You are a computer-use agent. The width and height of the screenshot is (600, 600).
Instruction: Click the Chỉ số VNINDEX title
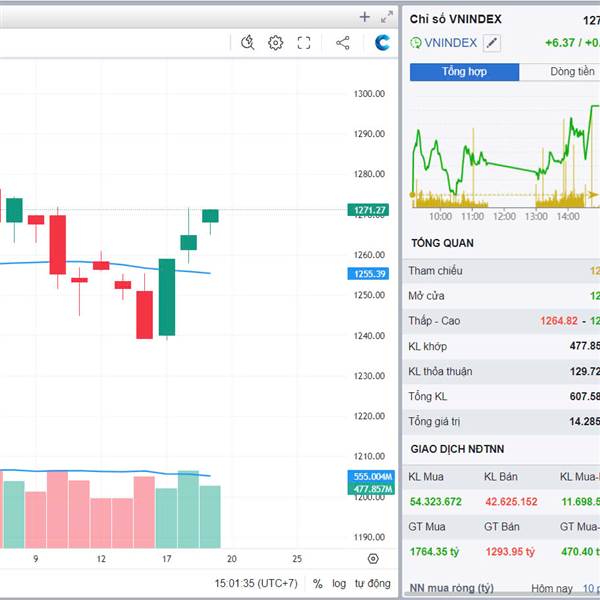(455, 19)
